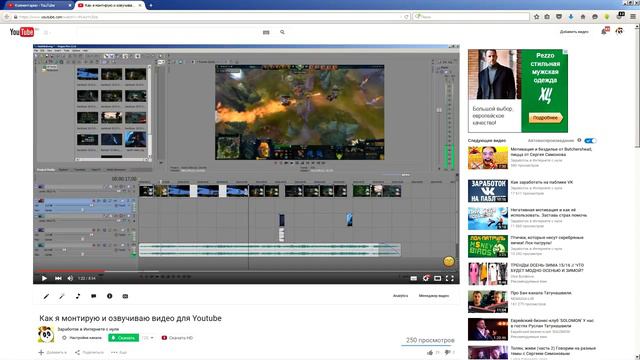Open the Pezzo ad AdChoices corner icon

click(565, 52)
